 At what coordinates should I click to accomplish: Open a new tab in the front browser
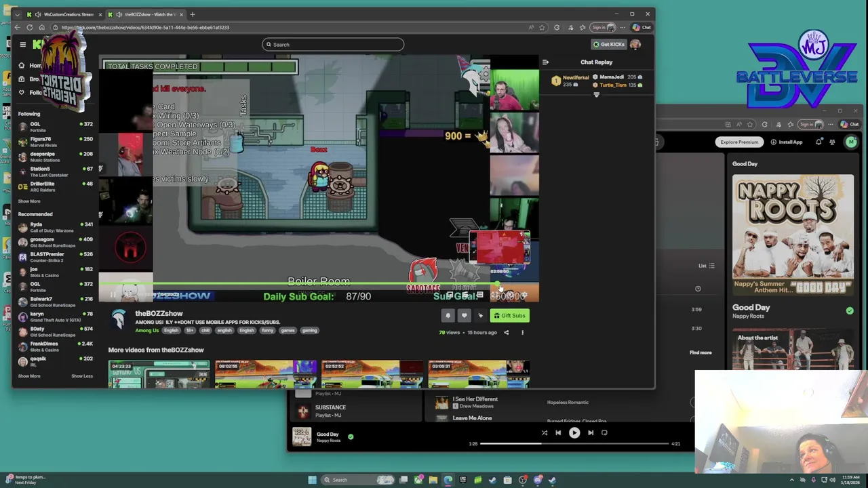point(193,14)
